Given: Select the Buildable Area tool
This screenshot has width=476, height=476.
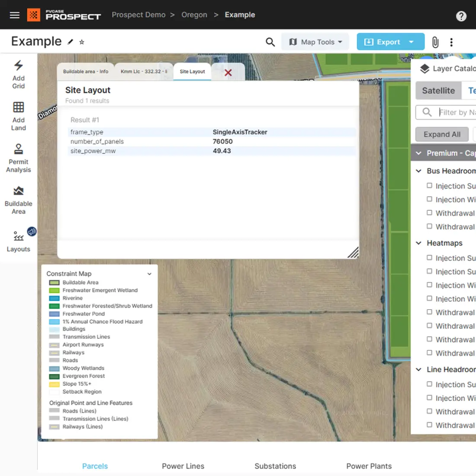Looking at the screenshot, I should pos(18,198).
